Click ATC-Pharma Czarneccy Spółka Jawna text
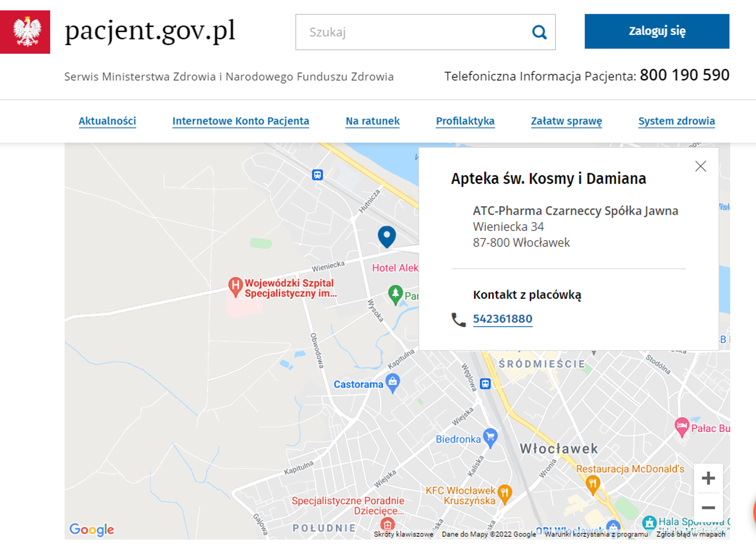 (x=576, y=211)
